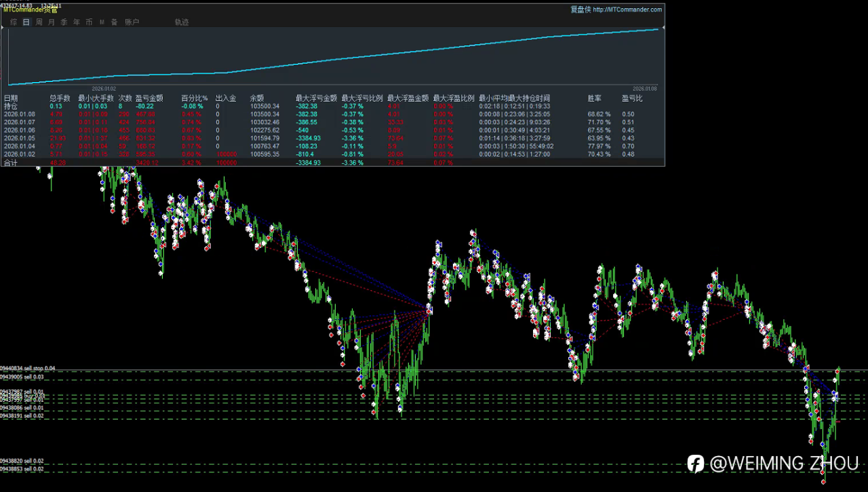Click the 总手数 column header

[x=60, y=98]
